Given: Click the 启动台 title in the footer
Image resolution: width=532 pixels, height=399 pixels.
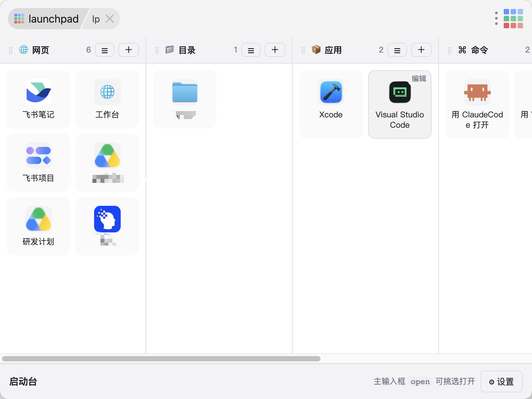Looking at the screenshot, I should coord(23,381).
